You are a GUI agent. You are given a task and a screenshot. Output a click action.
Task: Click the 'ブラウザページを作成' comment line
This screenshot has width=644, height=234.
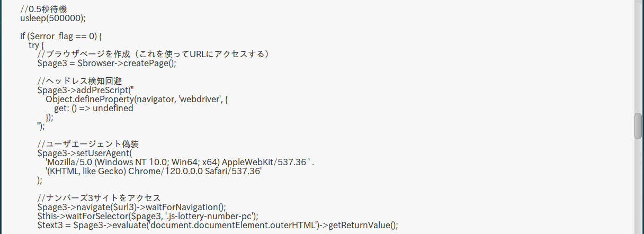click(154, 54)
